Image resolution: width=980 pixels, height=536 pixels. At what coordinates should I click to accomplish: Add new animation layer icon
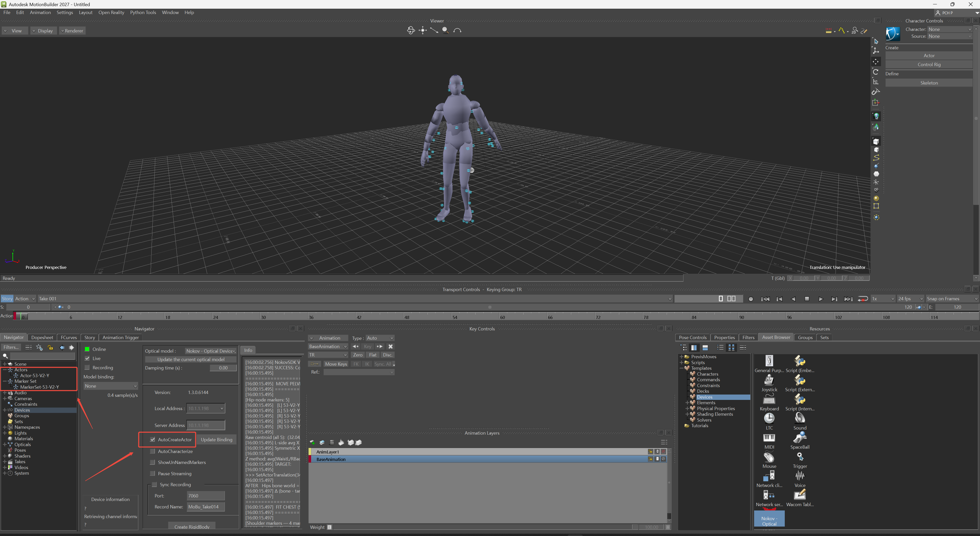pyautogui.click(x=312, y=442)
